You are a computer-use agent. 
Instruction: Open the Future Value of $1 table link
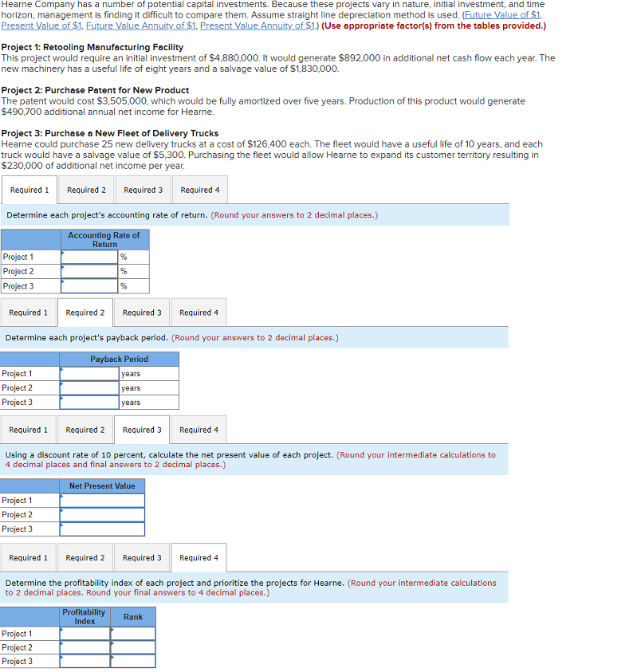coord(502,15)
